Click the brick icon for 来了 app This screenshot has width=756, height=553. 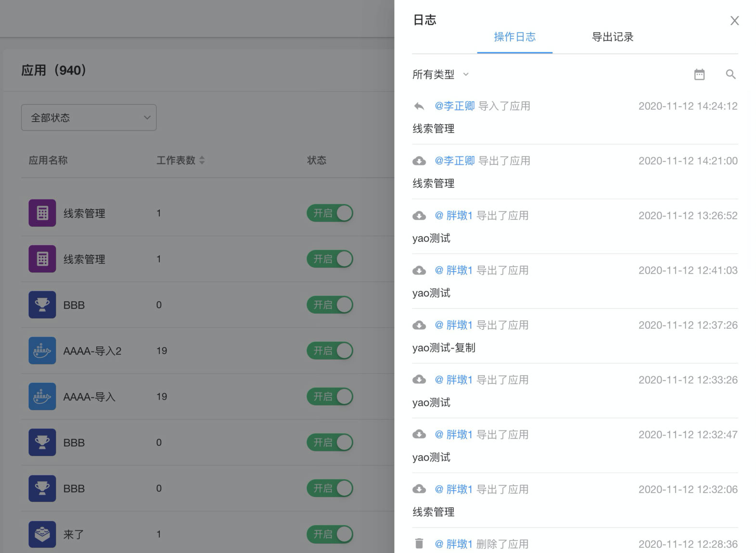pos(42,534)
